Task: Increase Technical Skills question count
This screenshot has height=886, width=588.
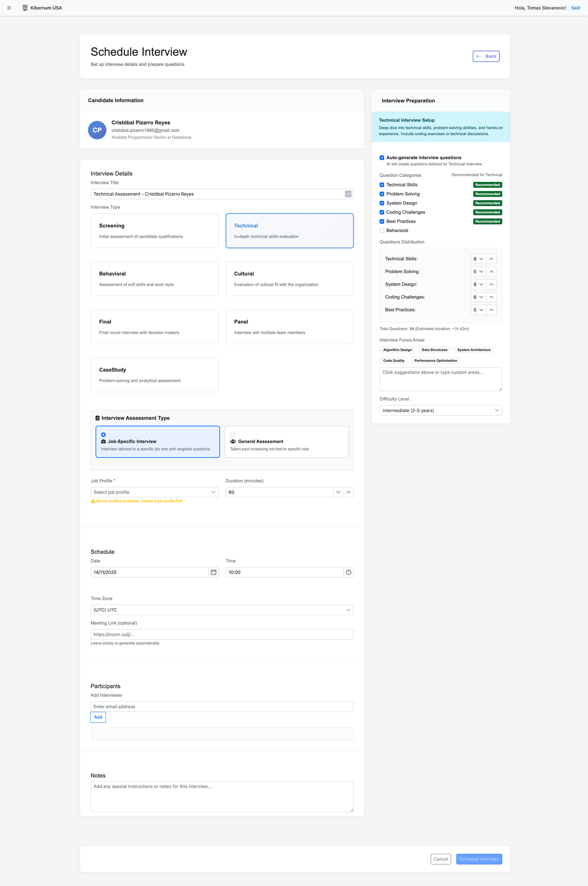Action: click(x=492, y=259)
